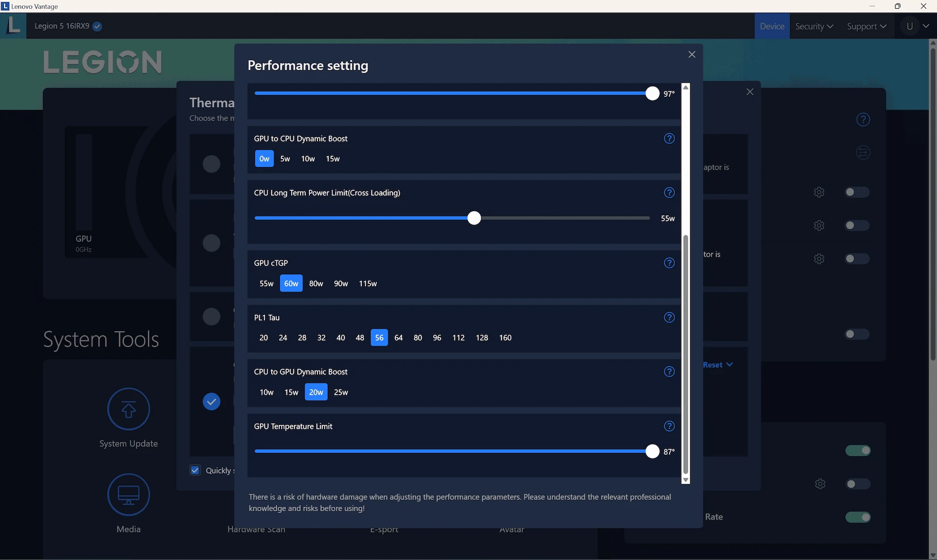Toggle the Quickly checkbox in thermal dialog

[x=195, y=470]
